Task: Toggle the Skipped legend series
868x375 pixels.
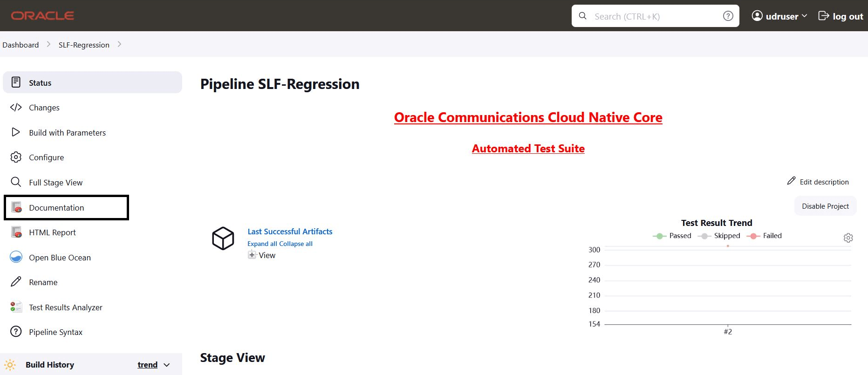Action: tap(719, 236)
